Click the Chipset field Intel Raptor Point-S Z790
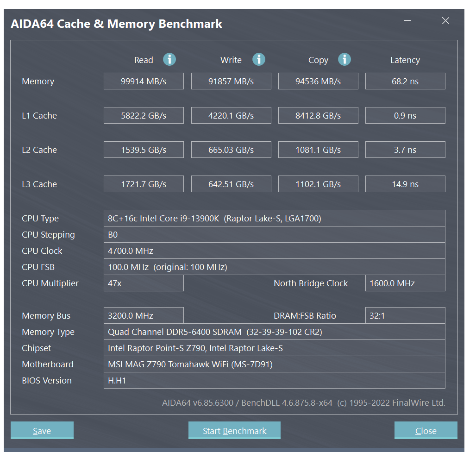This screenshot has height=465, width=476. pos(275,348)
